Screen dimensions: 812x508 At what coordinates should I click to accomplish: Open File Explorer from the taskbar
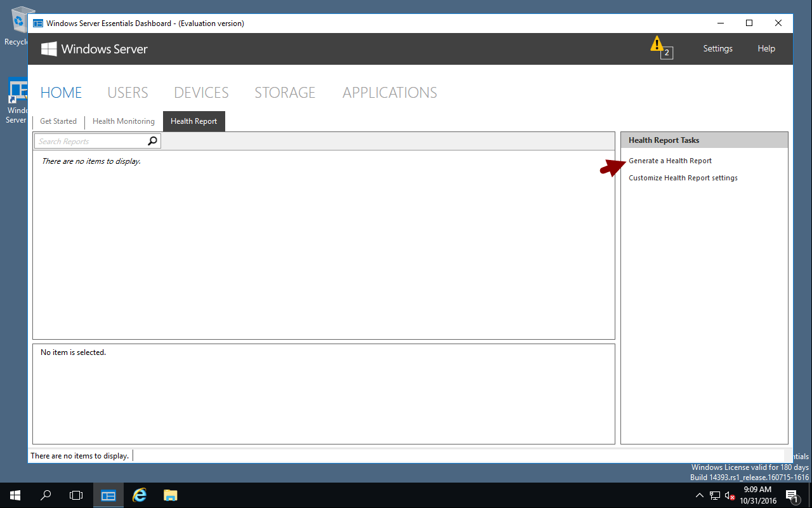(170, 495)
